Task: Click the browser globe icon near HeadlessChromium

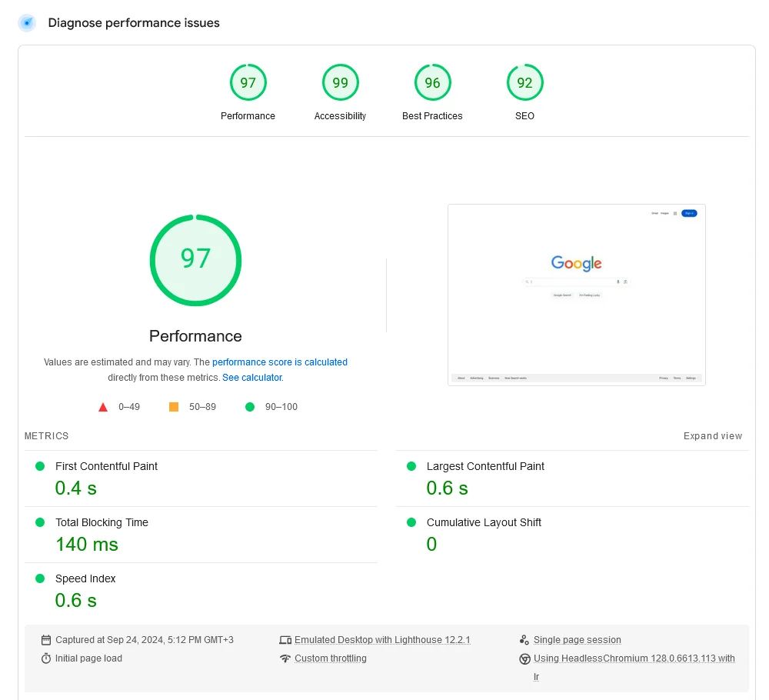Action: [x=523, y=658]
